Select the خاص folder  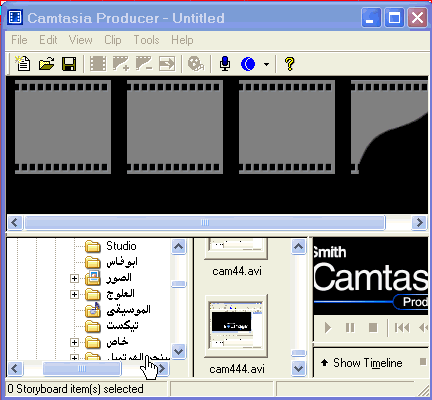117,341
